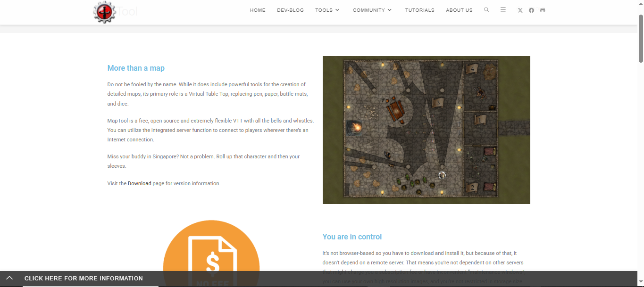This screenshot has width=644, height=287.
Task: Visit the Facebook social icon
Action: tap(531, 10)
